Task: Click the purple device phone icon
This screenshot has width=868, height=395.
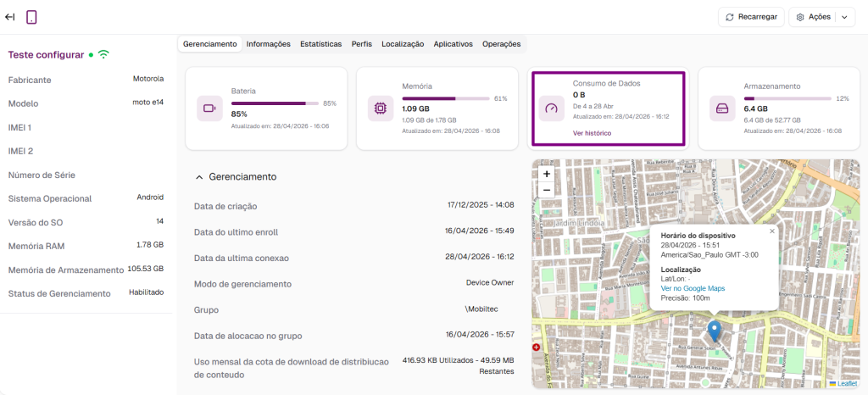Action: [31, 17]
